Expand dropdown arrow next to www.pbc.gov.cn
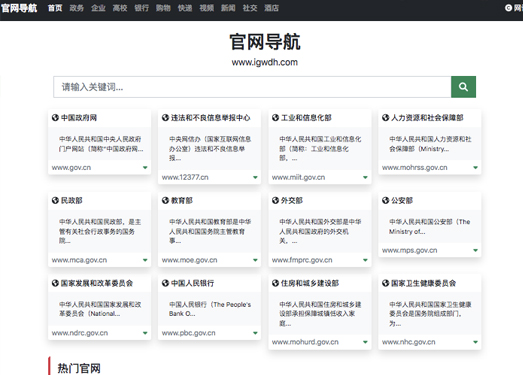Image resolution: width=523 pixels, height=375 pixels. [255, 333]
